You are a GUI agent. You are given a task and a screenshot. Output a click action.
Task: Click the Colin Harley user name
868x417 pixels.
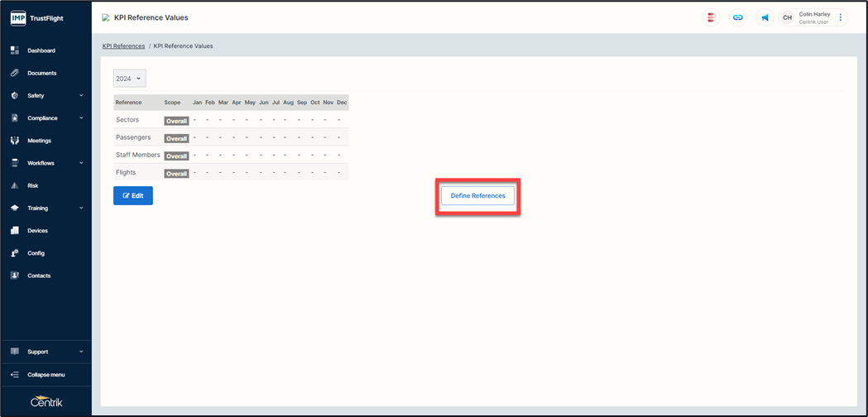814,14
